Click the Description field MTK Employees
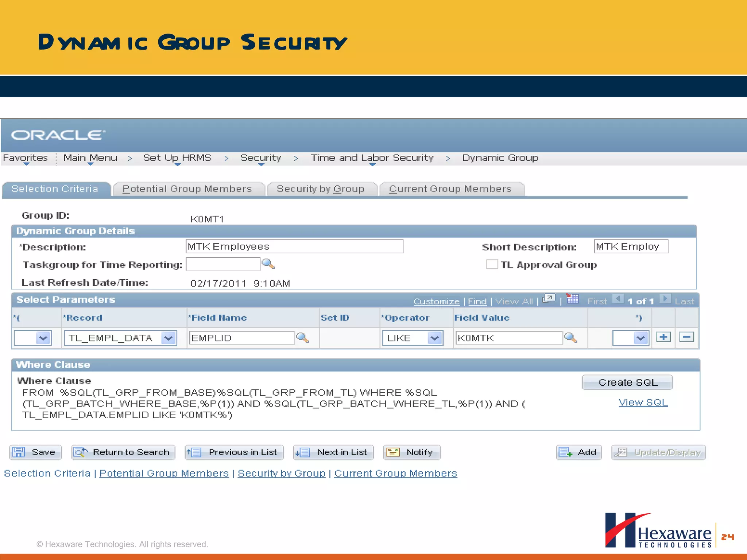The image size is (747, 560). point(294,246)
